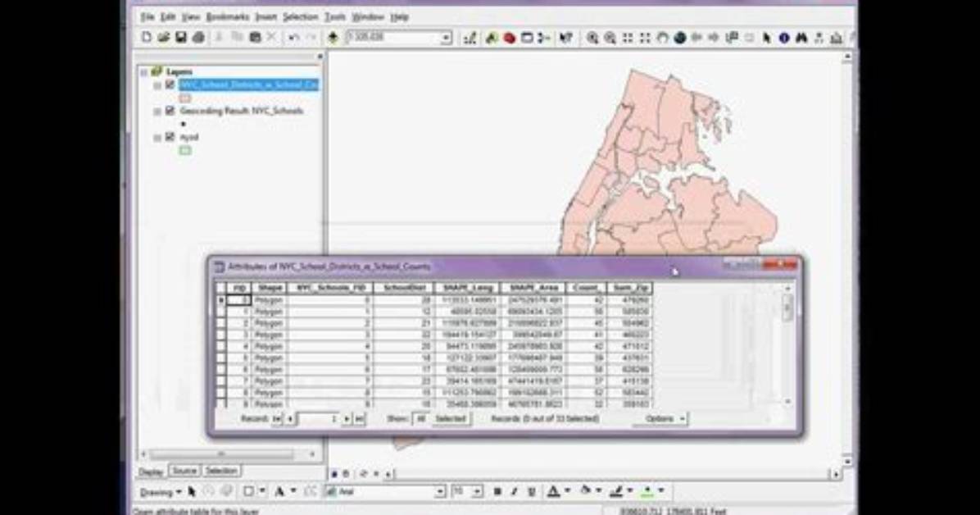This screenshot has height=515, width=980.
Task: Select the Measure tool icon
Action: [837, 39]
